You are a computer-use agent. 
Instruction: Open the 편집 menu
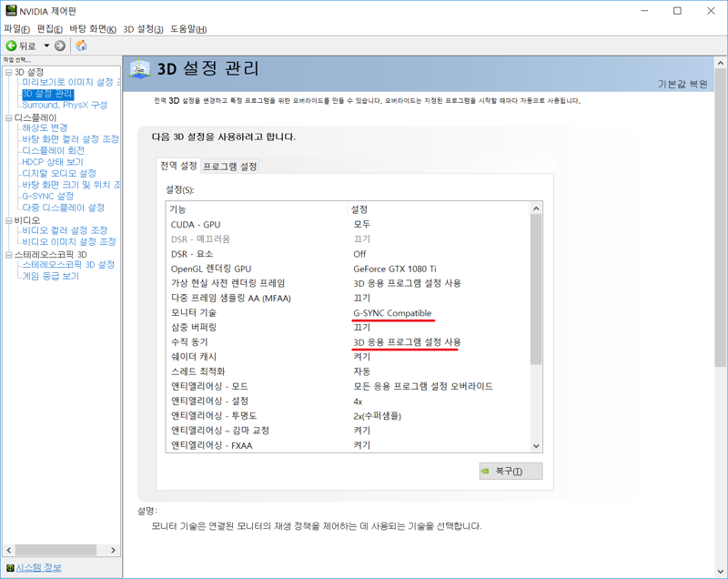pyautogui.click(x=50, y=29)
